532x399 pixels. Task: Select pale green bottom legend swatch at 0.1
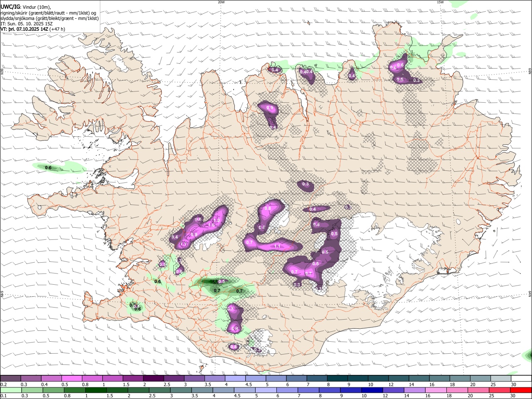tap(10, 390)
